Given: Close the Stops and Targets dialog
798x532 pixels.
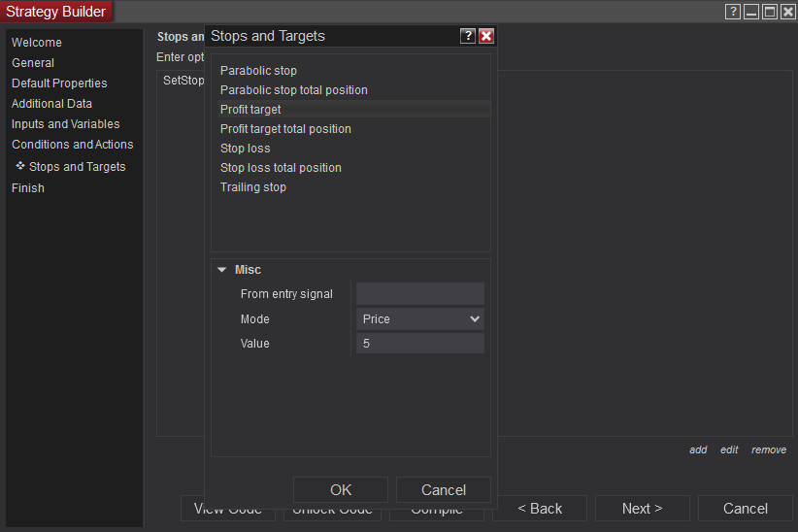Looking at the screenshot, I should (486, 36).
